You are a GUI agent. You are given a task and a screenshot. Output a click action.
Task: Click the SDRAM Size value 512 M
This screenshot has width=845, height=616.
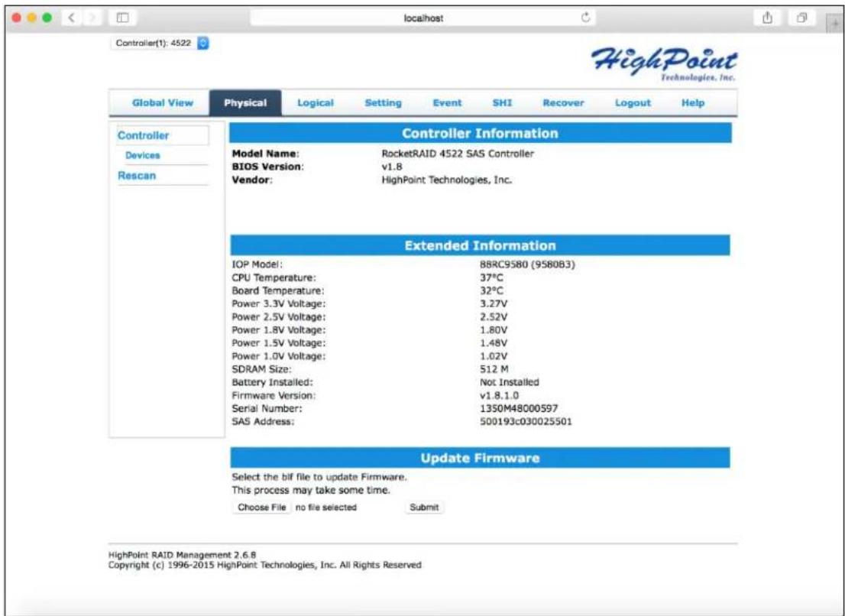click(x=494, y=369)
